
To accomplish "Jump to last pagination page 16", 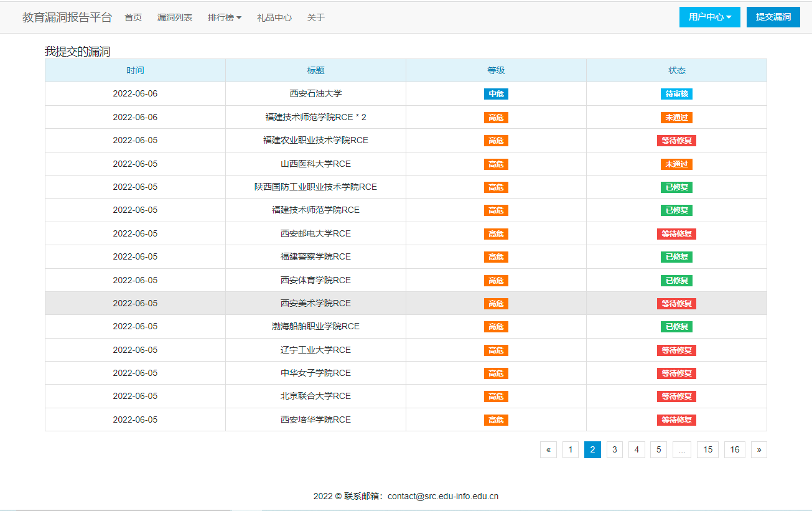I will point(735,449).
